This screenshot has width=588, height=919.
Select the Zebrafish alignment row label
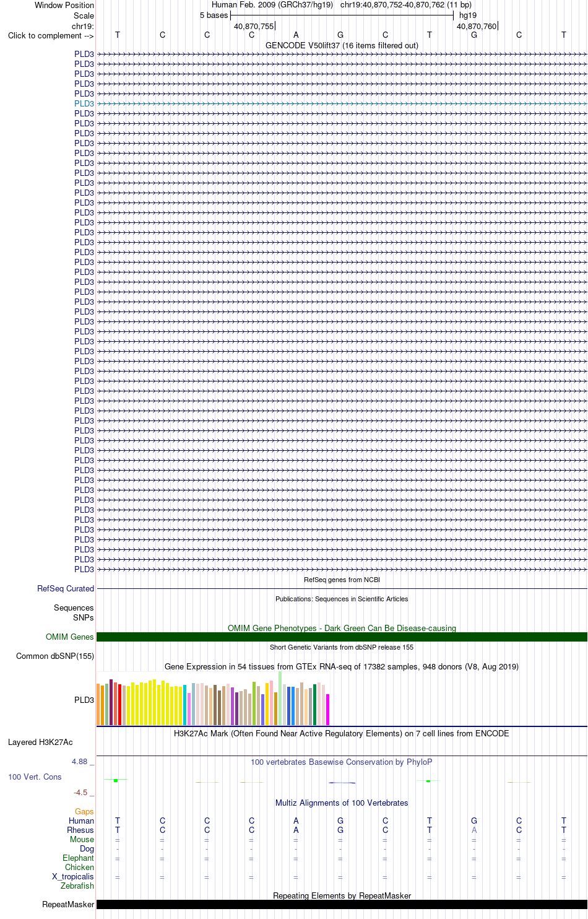[x=77, y=886]
